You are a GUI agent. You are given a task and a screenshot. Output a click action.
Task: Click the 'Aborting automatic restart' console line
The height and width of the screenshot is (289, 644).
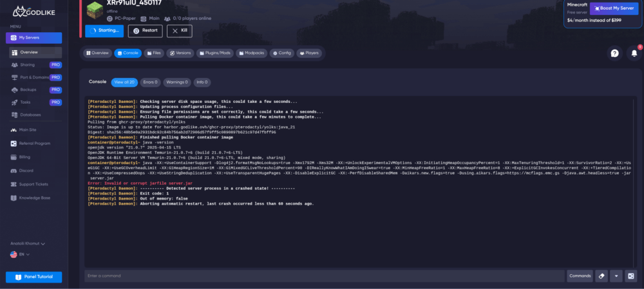coord(201,203)
